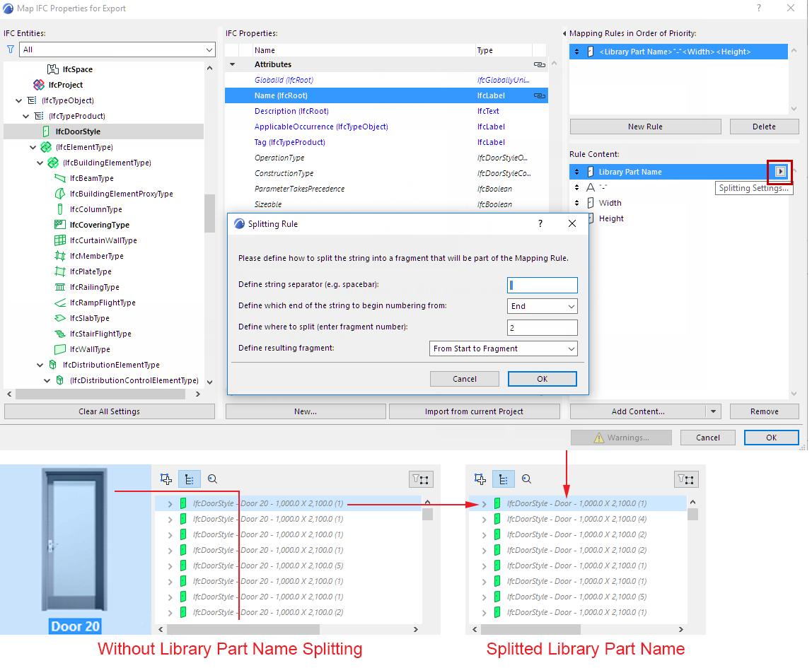Click the Name column header
812x668 pixels.
pyautogui.click(x=364, y=50)
